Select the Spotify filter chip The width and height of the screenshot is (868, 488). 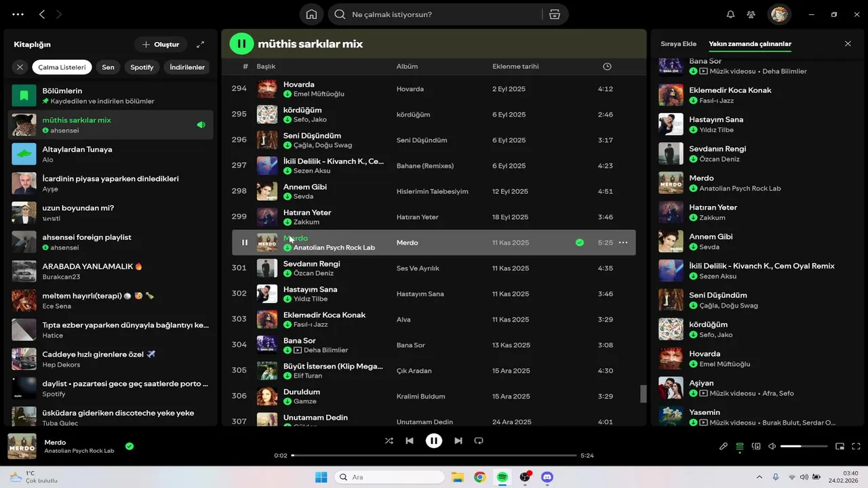142,67
